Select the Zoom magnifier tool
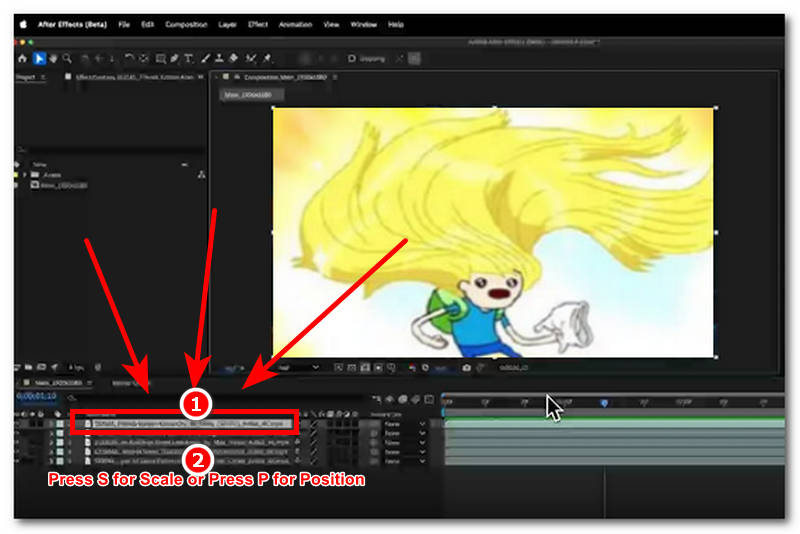 click(67, 59)
